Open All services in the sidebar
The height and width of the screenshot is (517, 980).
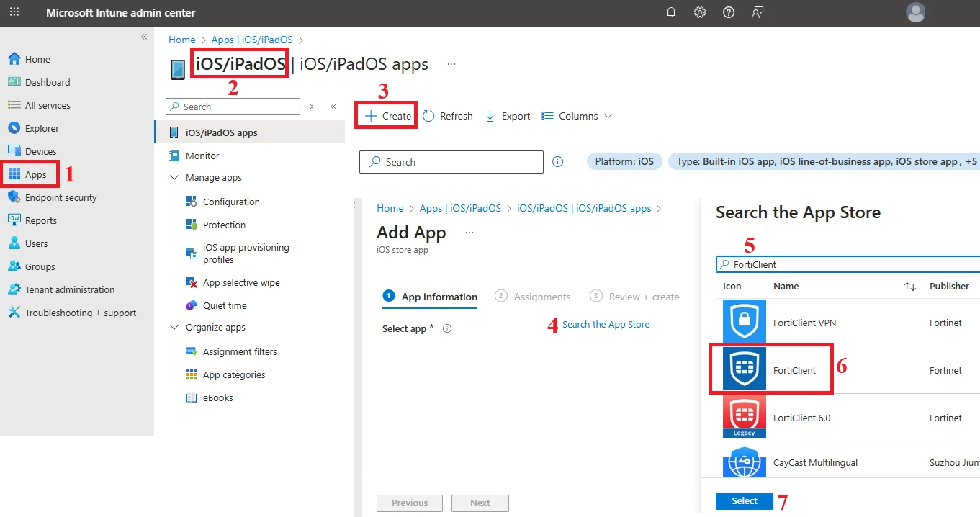pos(48,105)
